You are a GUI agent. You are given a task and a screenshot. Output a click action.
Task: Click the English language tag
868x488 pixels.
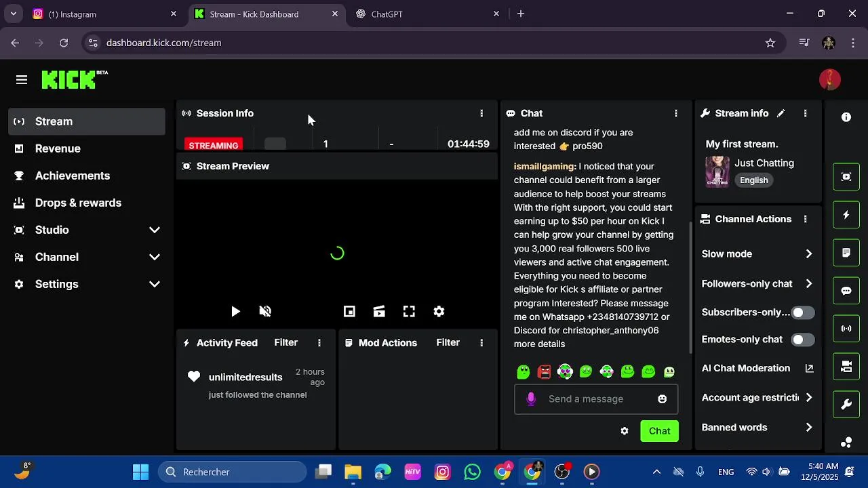coord(754,180)
